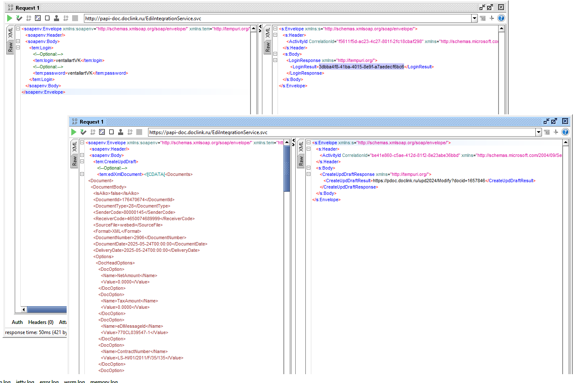Click green Submit arrow in back Login window
The image size is (588, 383).
(10, 18)
